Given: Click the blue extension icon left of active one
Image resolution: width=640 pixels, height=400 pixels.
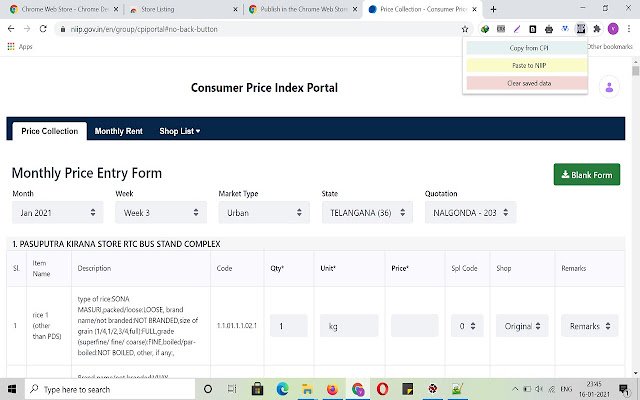Looking at the screenshot, I should [x=565, y=29].
